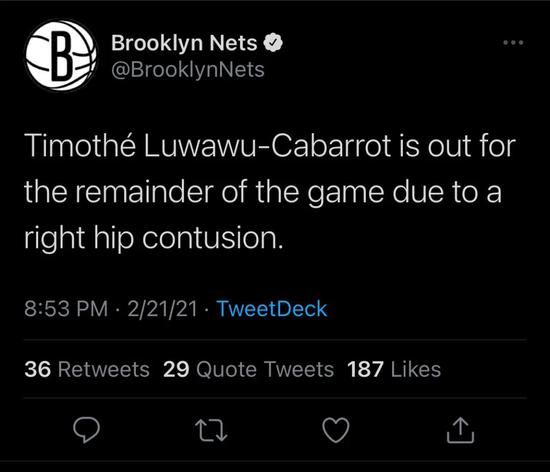550x472 pixels.
Task: View the 36 Retweets list
Action: pos(87,369)
